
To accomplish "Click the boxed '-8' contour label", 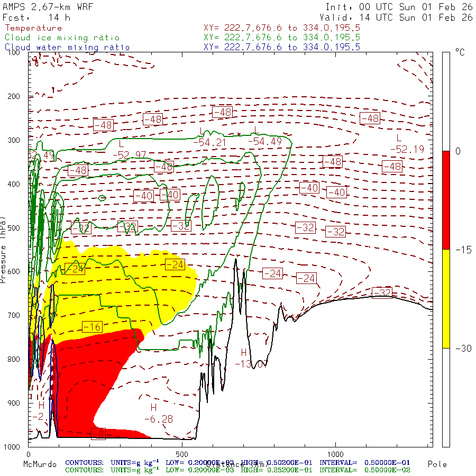I will [98, 434].
